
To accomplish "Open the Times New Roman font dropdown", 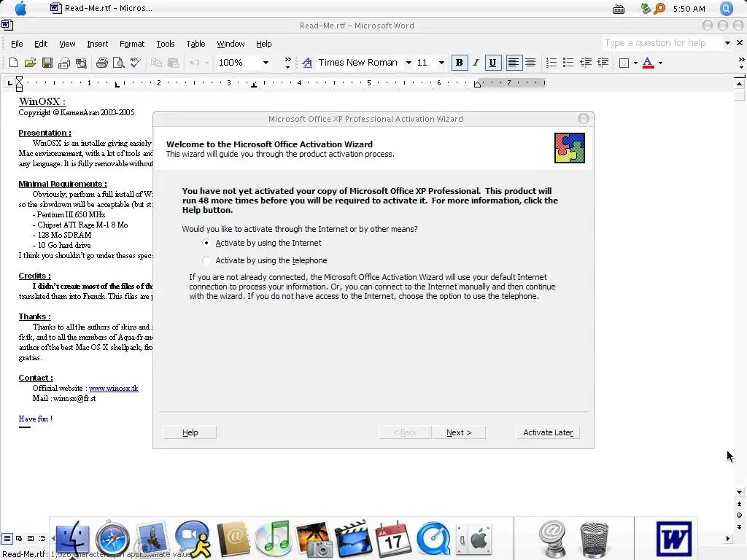I will 409,63.
